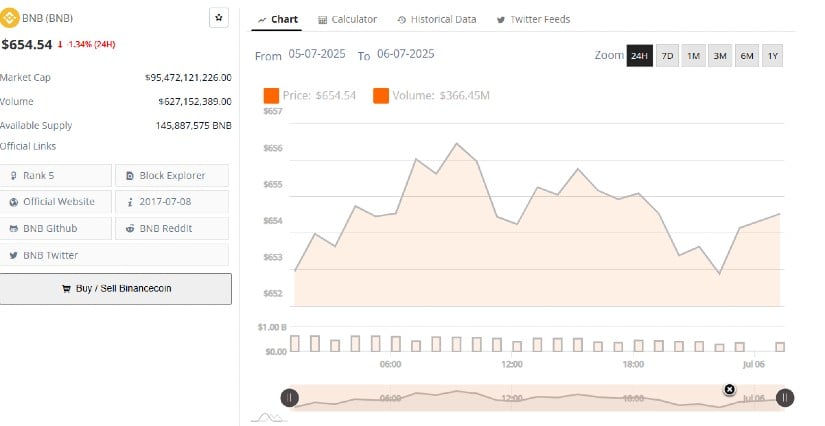Select the 1M zoom range

pyautogui.click(x=693, y=56)
